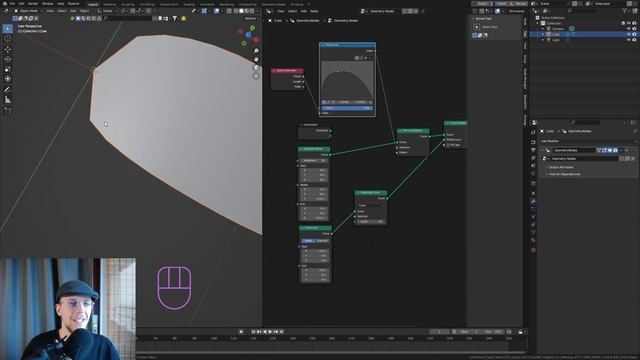This screenshot has width=640, height=360.
Task: Hide the Light object using its eye icon
Action: pos(629,40)
